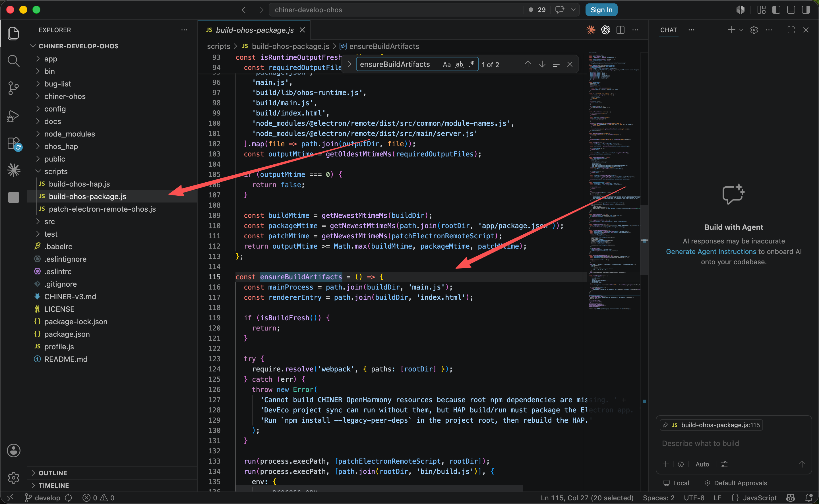The height and width of the screenshot is (504, 819).
Task: Open the Run and Debug view
Action: pos(13,116)
